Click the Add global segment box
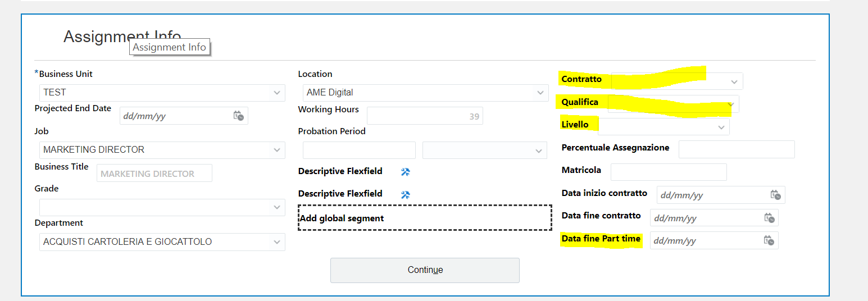The height and width of the screenshot is (301, 868). coord(425,218)
